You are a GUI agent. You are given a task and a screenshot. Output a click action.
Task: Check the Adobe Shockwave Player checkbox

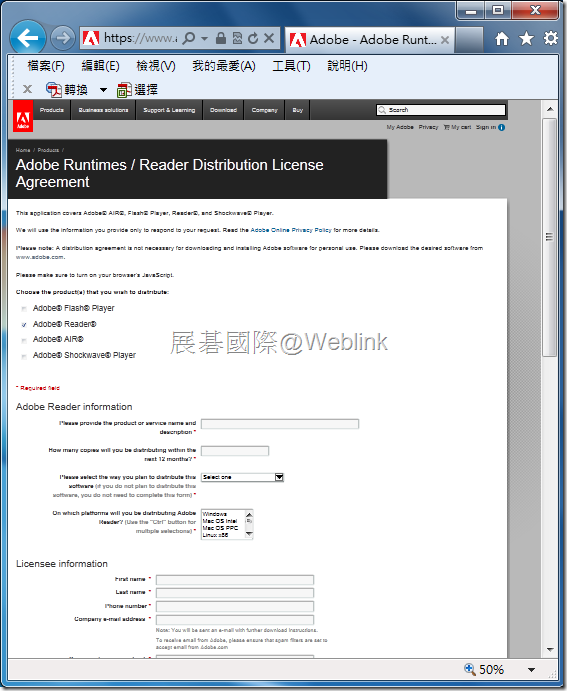(24, 356)
